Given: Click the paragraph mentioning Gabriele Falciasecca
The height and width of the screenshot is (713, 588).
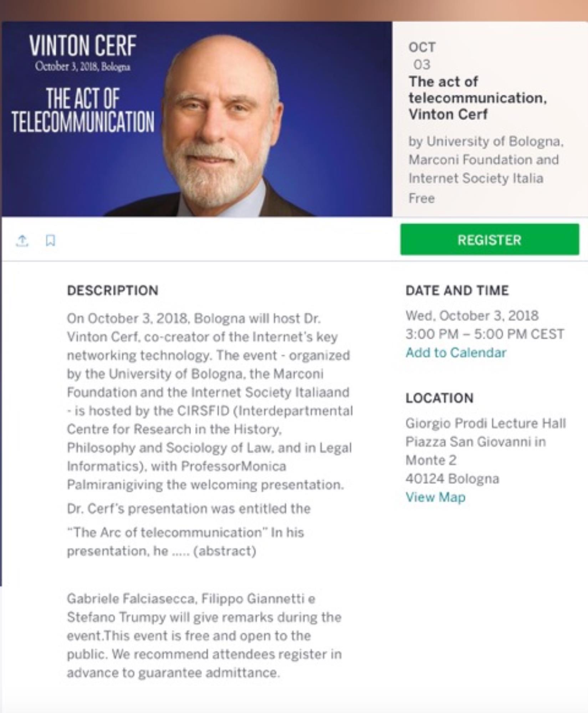Looking at the screenshot, I should (x=204, y=636).
